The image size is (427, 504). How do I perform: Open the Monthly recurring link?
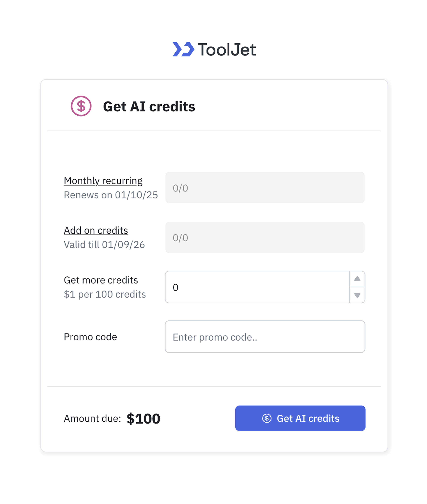[103, 181]
